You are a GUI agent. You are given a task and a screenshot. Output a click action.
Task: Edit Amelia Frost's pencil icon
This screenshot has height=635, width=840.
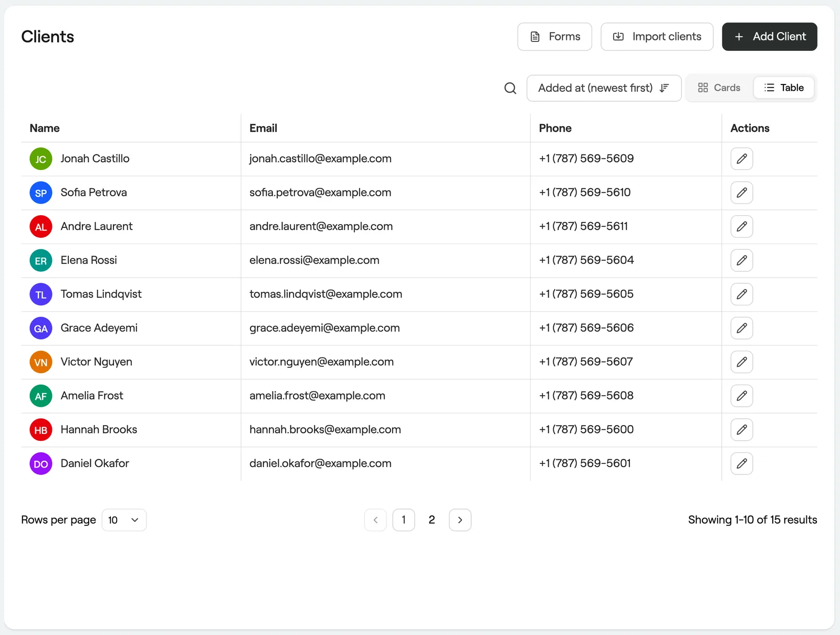742,396
